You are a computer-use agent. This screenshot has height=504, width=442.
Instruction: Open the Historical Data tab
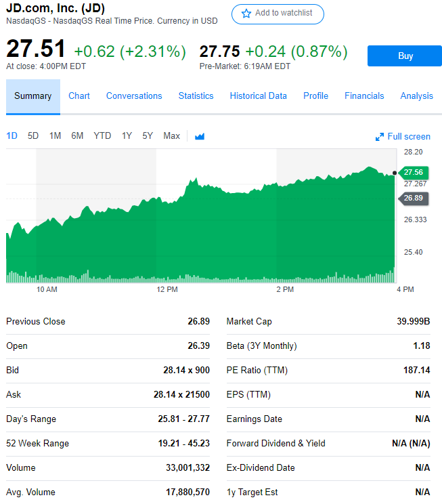258,96
